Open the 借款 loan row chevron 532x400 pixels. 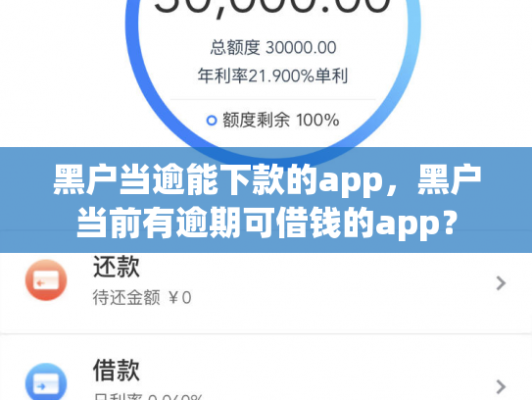(x=501, y=386)
